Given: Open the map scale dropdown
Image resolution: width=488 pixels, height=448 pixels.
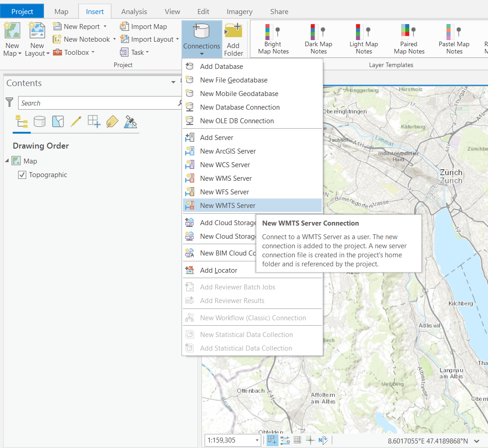Looking at the screenshot, I should pyautogui.click(x=257, y=440).
